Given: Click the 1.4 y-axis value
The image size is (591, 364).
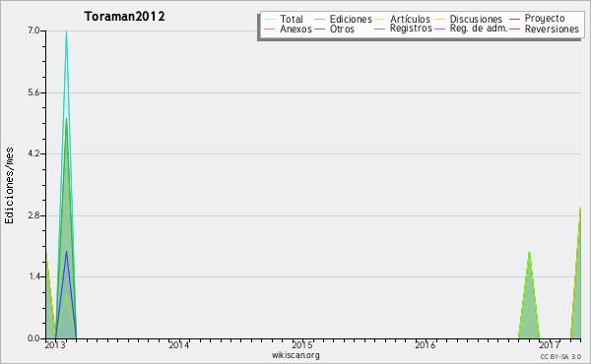Looking at the screenshot, I should (x=33, y=276).
